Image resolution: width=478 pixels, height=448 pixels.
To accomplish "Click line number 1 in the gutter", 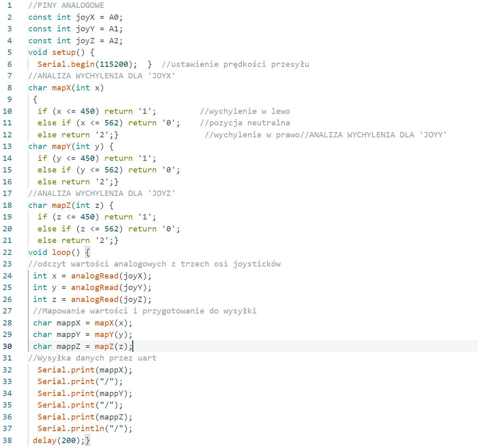I will (9, 5).
